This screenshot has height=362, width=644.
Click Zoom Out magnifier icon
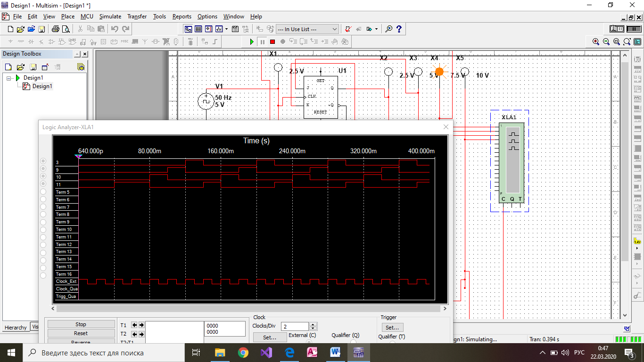(x=606, y=42)
